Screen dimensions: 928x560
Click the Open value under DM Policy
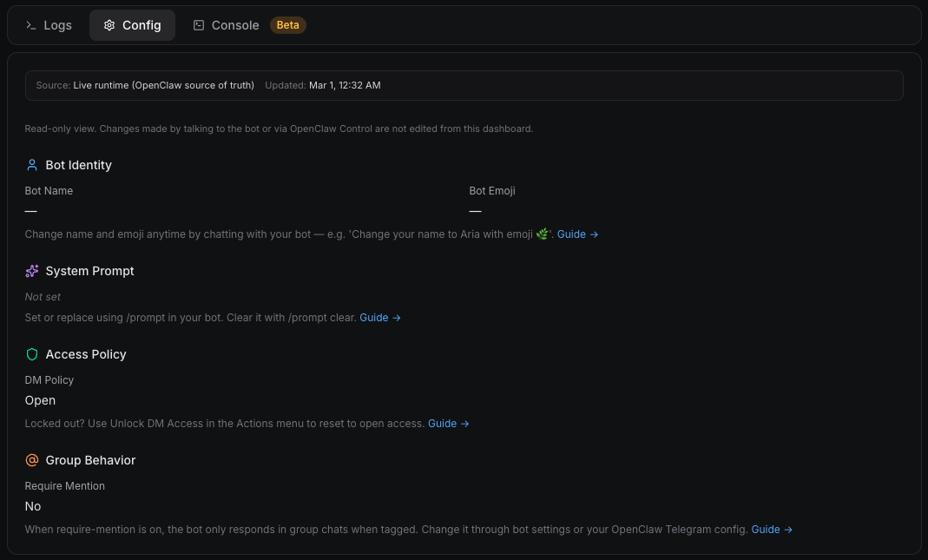pyautogui.click(x=40, y=400)
